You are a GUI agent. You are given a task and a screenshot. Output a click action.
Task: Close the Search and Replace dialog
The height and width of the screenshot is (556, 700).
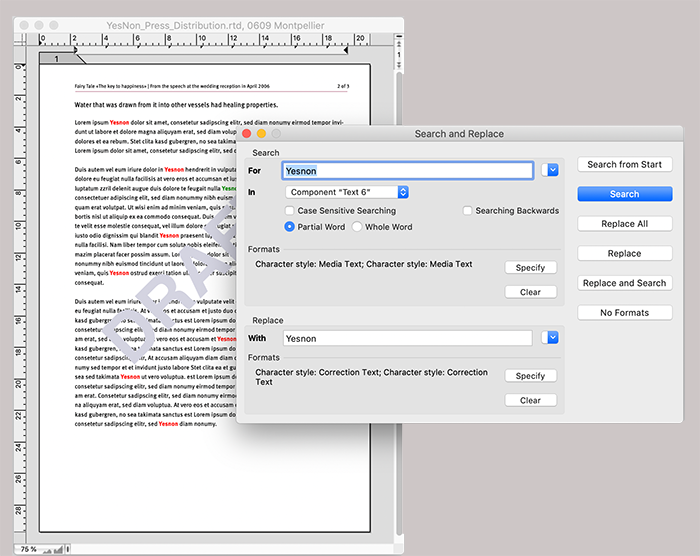(247, 133)
